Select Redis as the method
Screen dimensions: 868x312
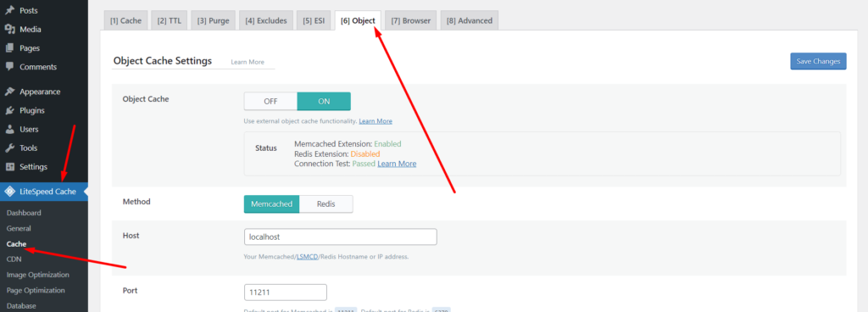(x=326, y=203)
